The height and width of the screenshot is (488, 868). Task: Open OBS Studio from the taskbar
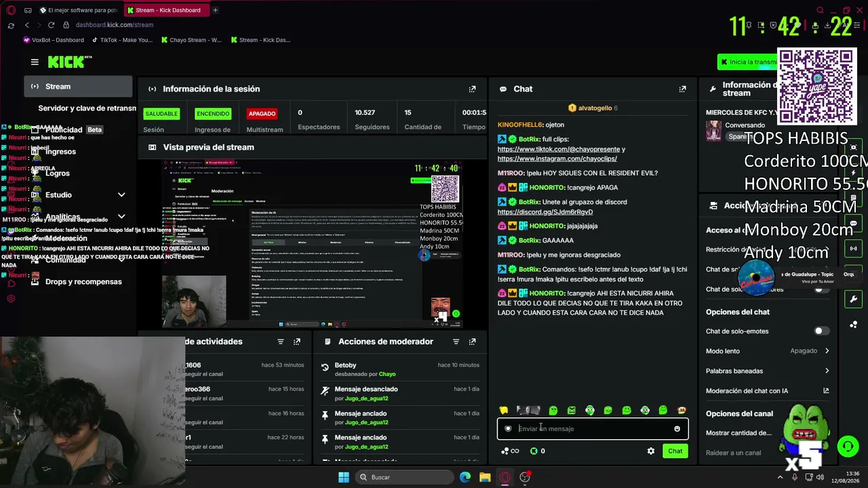point(525,477)
